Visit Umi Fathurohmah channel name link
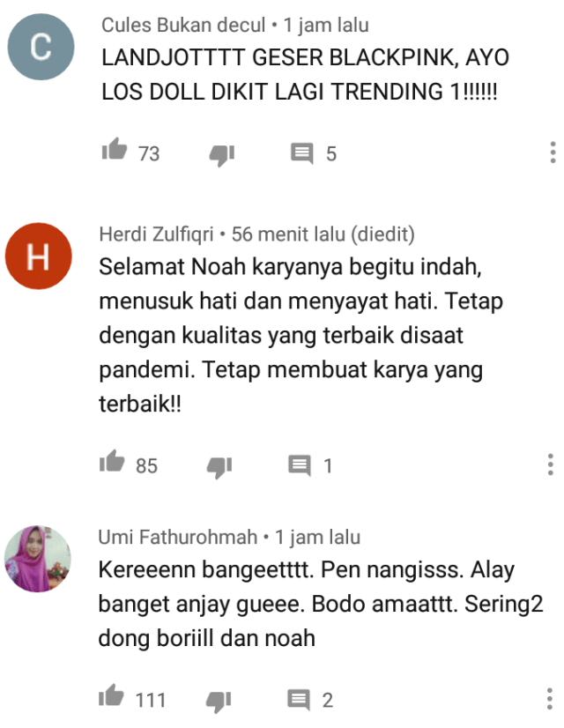 tap(178, 537)
